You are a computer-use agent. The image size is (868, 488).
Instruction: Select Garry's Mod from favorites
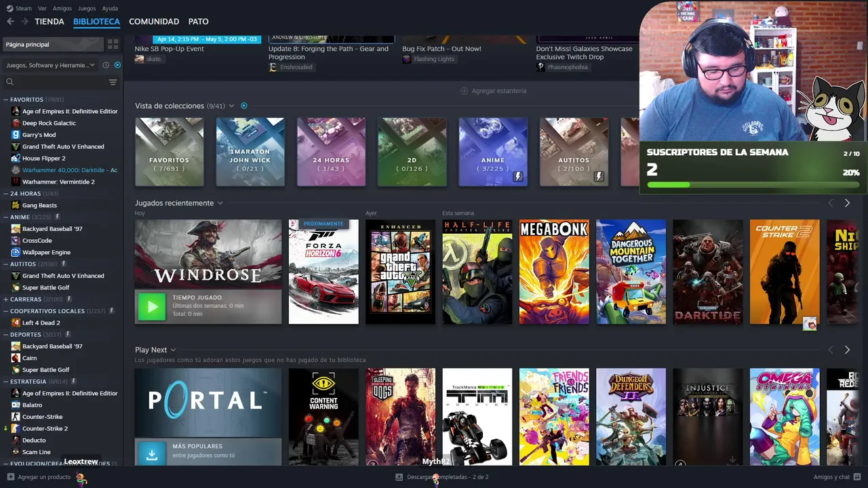click(39, 135)
